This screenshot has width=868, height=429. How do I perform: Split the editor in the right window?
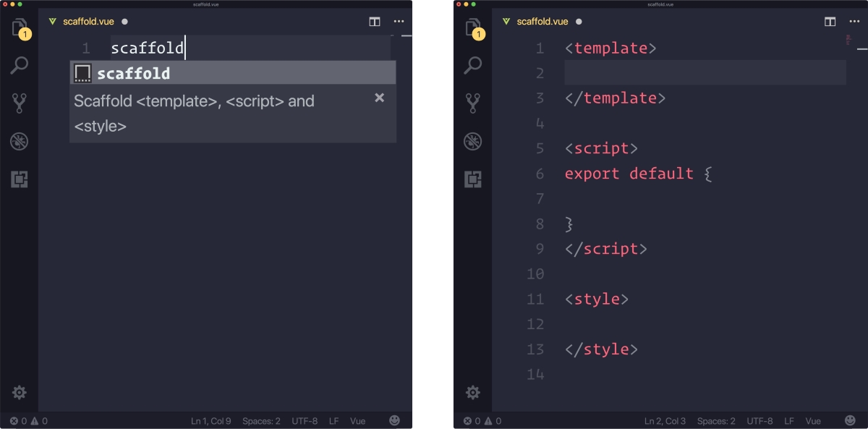[830, 22]
